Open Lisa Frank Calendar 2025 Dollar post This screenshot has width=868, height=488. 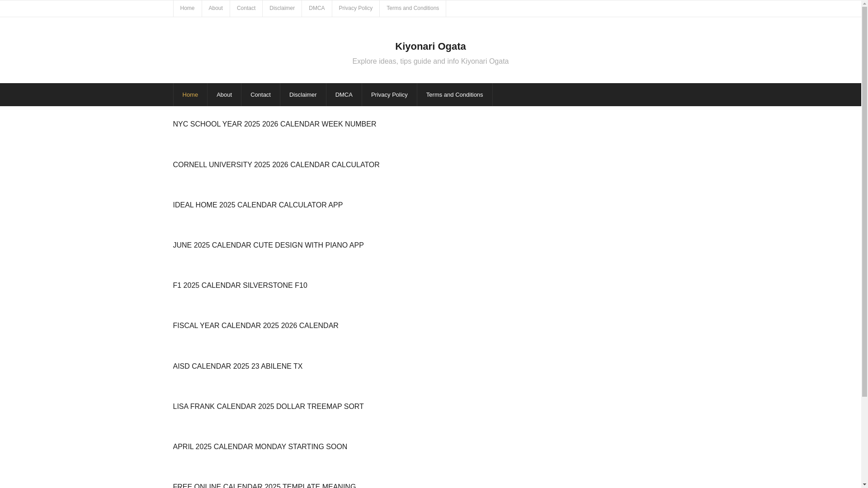(268, 406)
